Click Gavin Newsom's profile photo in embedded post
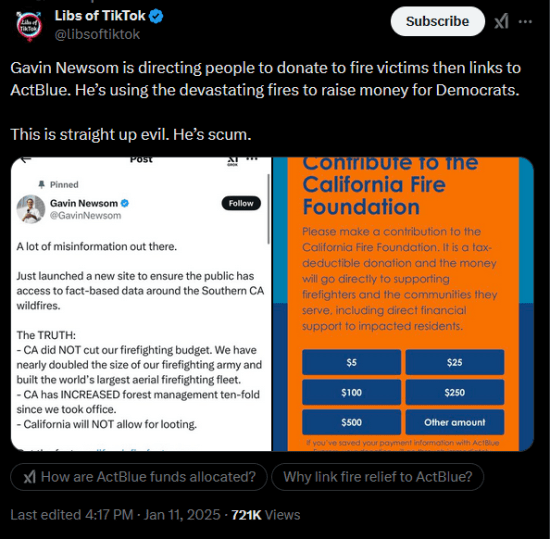 [x=31, y=209]
